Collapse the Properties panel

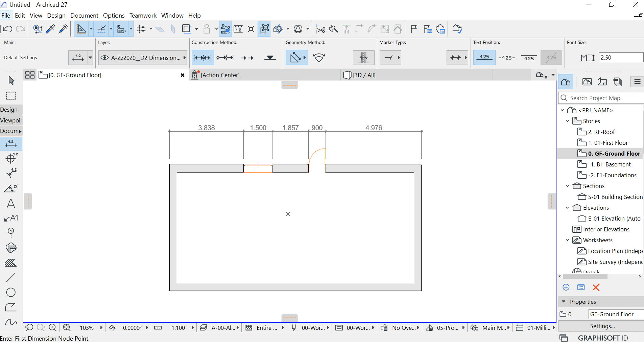pos(564,301)
